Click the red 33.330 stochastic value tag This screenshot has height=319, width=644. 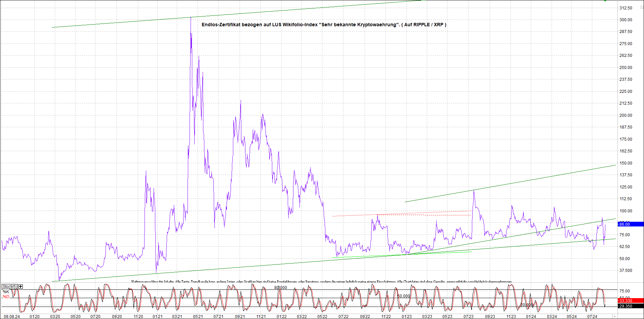click(631, 300)
